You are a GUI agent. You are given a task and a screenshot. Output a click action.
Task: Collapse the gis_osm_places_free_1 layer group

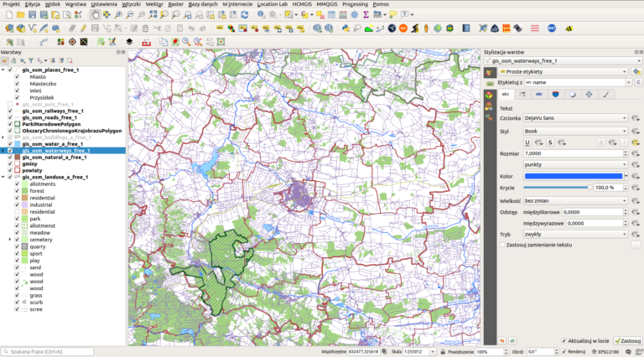3,70
